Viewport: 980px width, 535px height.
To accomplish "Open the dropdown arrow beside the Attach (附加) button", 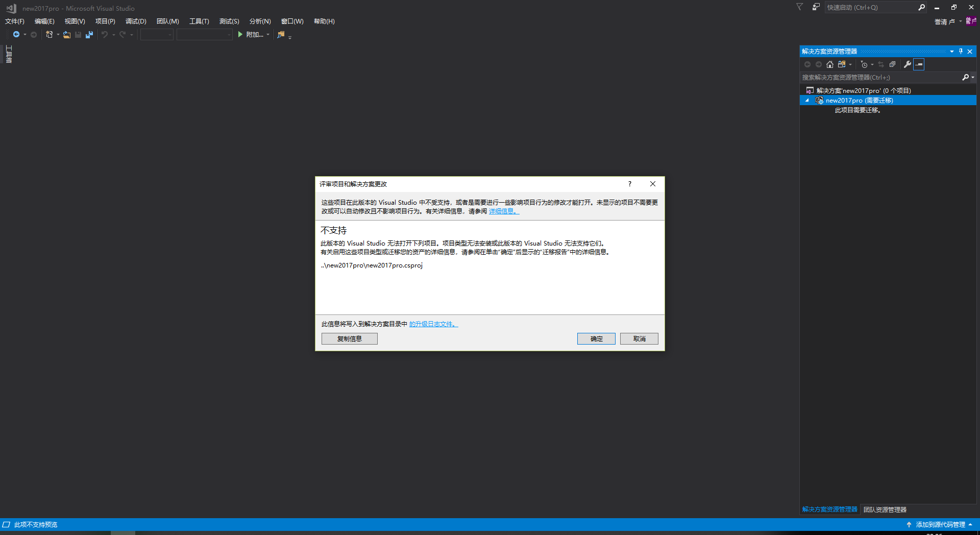I will (x=268, y=35).
